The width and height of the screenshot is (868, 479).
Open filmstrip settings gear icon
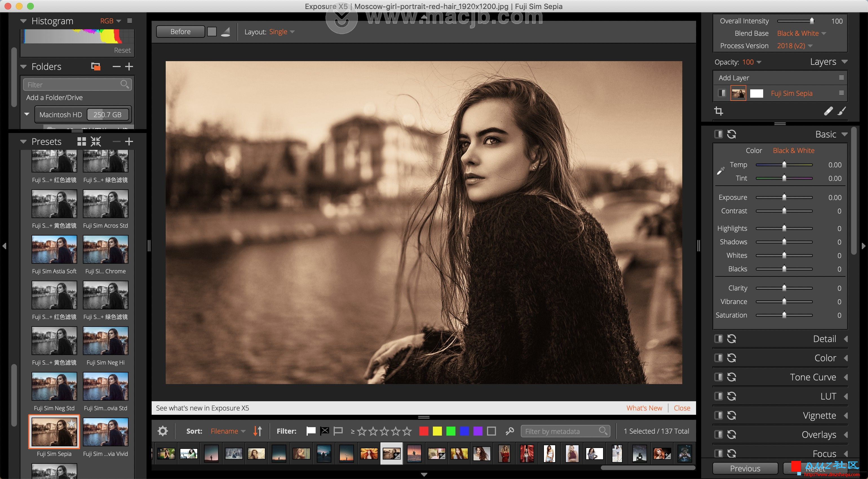[x=163, y=431]
